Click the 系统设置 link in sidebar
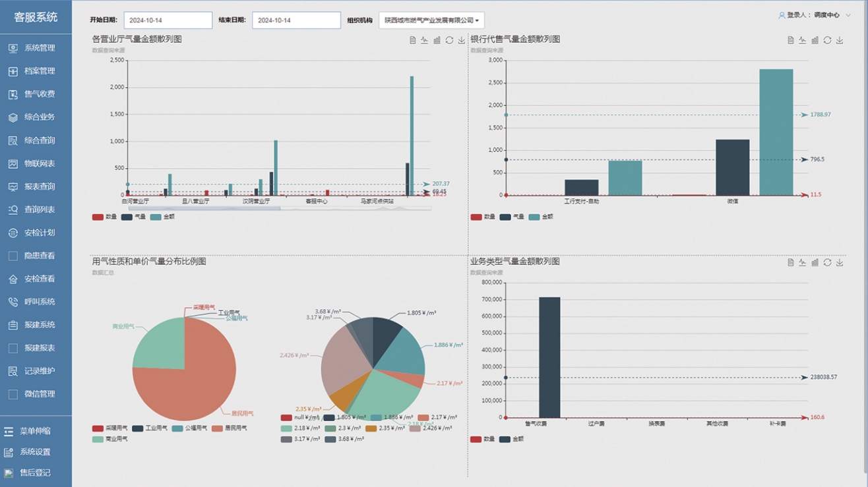 pyautogui.click(x=35, y=452)
